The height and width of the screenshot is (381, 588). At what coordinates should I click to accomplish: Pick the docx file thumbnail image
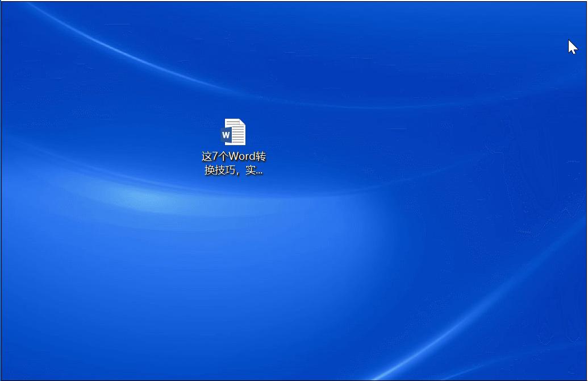pyautogui.click(x=233, y=132)
